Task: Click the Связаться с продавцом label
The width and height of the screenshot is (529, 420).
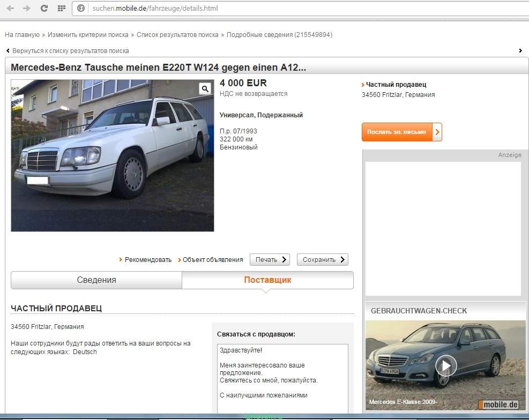Action: [x=256, y=334]
